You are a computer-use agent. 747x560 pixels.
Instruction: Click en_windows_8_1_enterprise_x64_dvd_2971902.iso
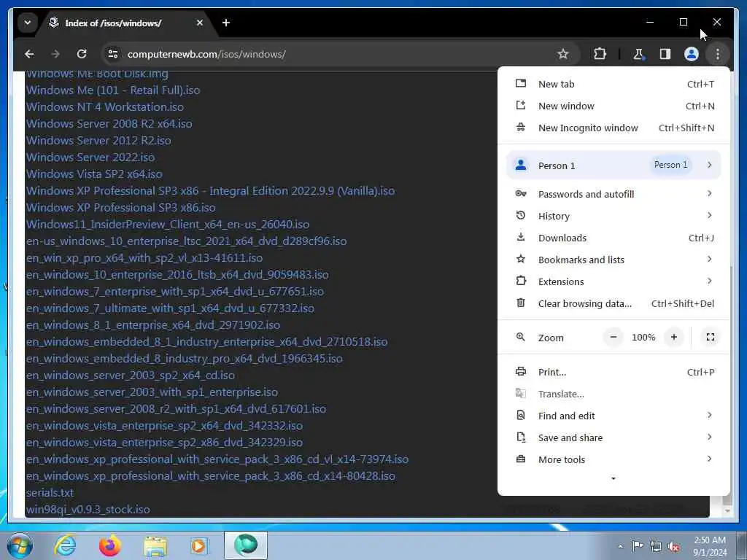[153, 324]
